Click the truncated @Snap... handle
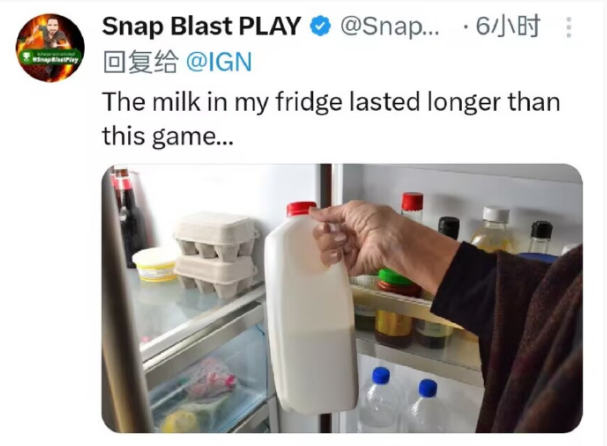 coord(389,26)
